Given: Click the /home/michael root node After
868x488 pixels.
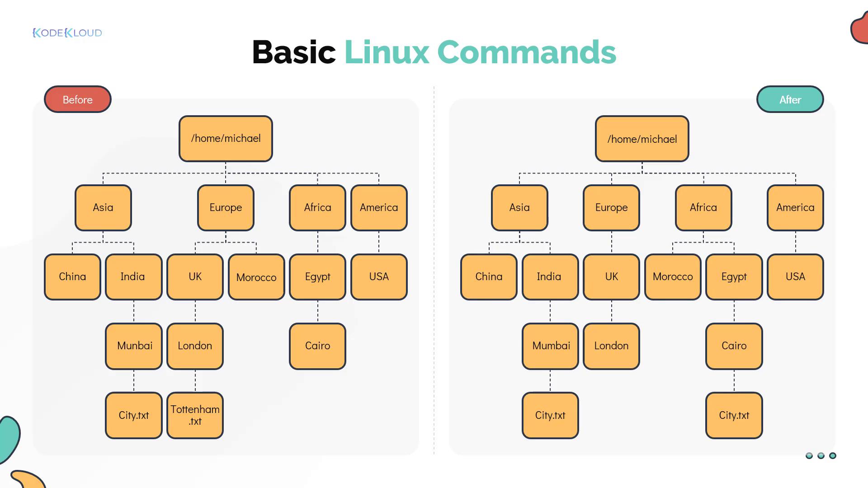Looking at the screenshot, I should point(642,138).
